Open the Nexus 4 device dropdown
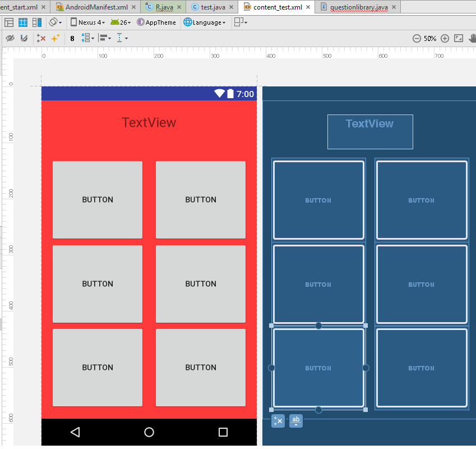The width and height of the screenshot is (476, 449). (x=87, y=22)
